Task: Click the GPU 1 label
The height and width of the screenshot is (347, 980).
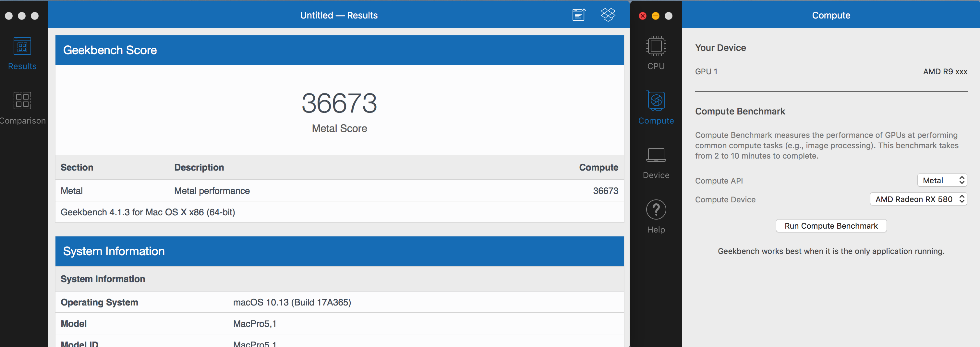Action: click(706, 72)
